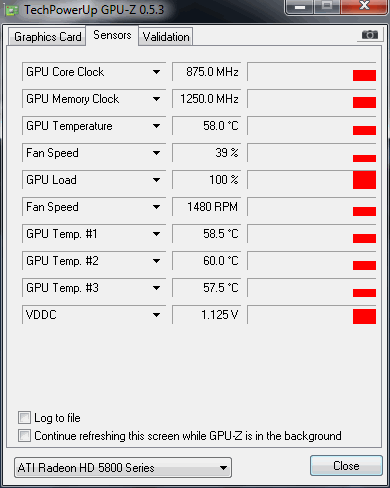Close the window with the red X
The image size is (390, 488).
pos(364,6)
